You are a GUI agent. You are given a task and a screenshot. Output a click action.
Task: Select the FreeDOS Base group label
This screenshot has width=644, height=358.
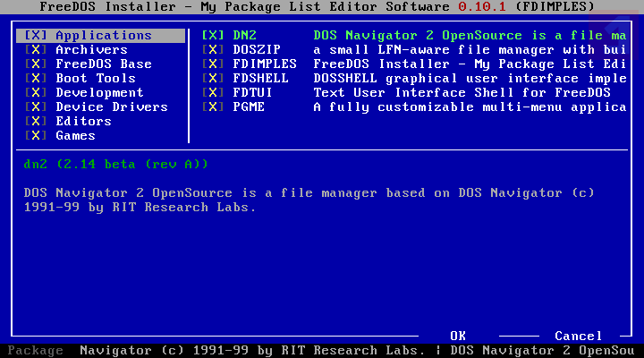tap(104, 64)
